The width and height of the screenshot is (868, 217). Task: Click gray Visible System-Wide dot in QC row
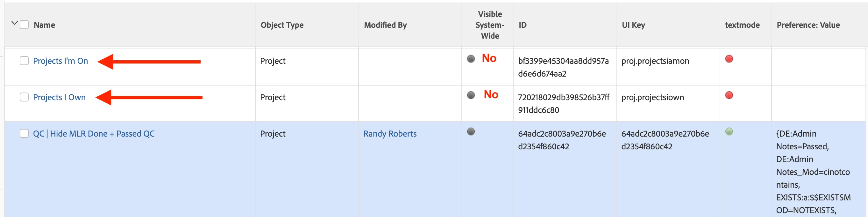click(x=471, y=131)
